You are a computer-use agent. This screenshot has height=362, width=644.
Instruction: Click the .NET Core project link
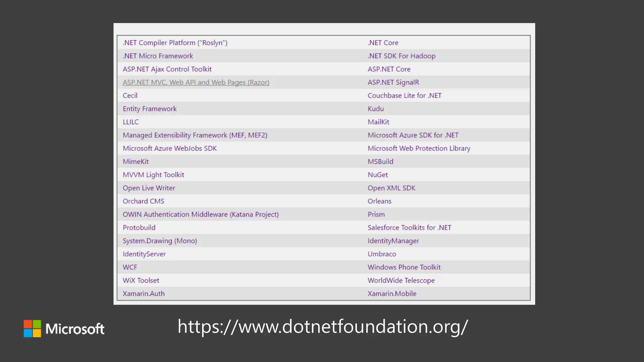(x=383, y=43)
